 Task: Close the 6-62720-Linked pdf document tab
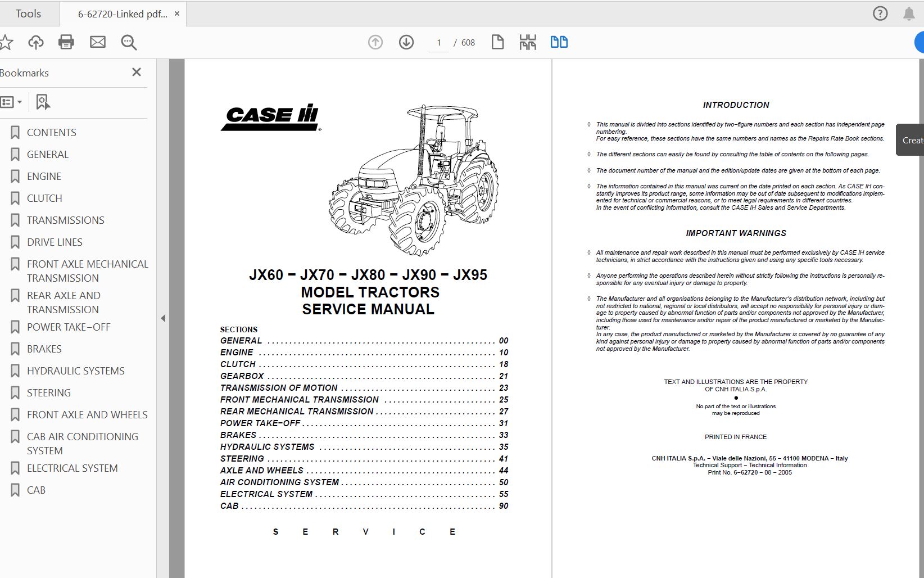177,13
